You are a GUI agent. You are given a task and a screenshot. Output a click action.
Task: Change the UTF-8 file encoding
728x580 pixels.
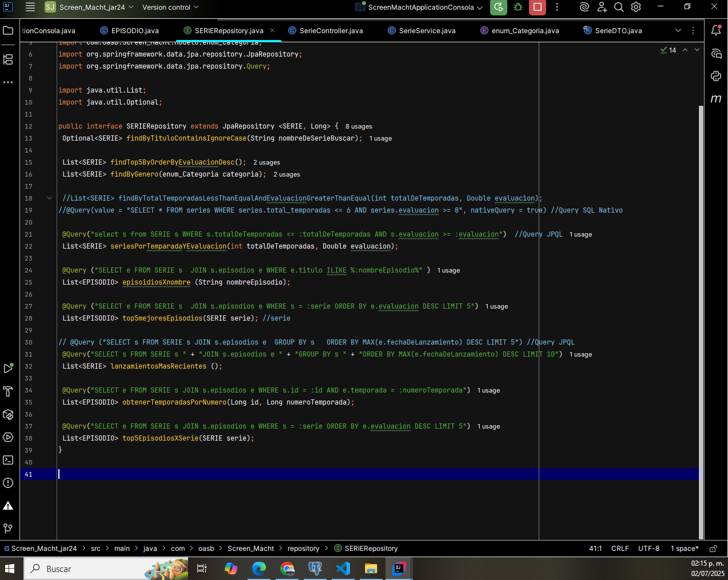pos(649,549)
